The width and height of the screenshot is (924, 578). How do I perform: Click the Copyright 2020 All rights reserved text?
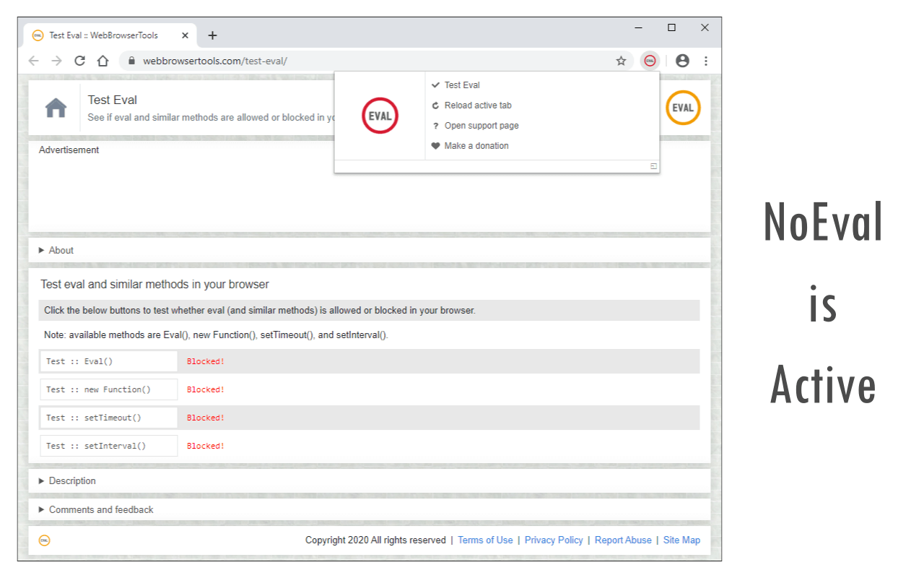click(375, 540)
